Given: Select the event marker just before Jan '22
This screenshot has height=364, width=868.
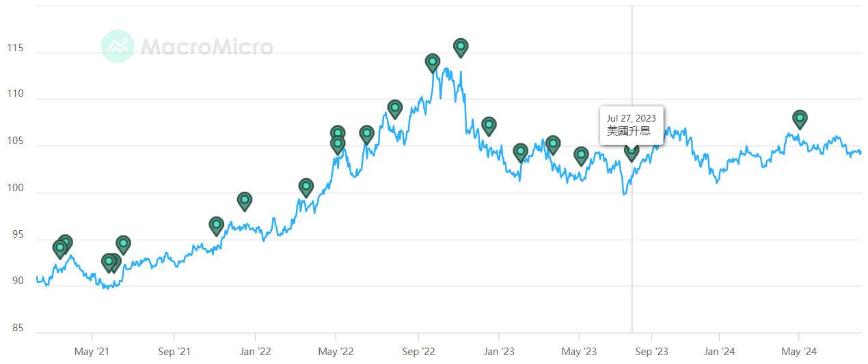Looking at the screenshot, I should (x=245, y=200).
